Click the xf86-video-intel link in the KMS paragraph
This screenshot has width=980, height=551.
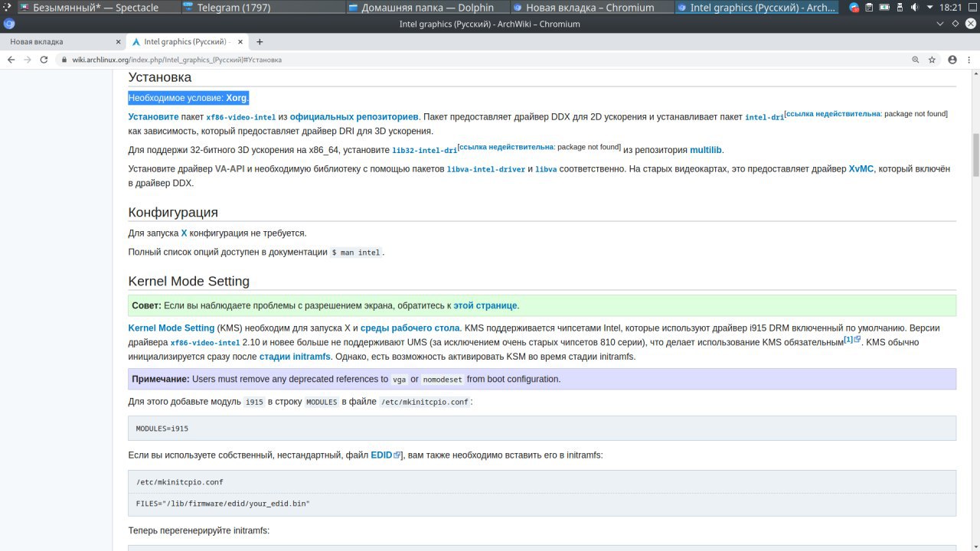205,343
